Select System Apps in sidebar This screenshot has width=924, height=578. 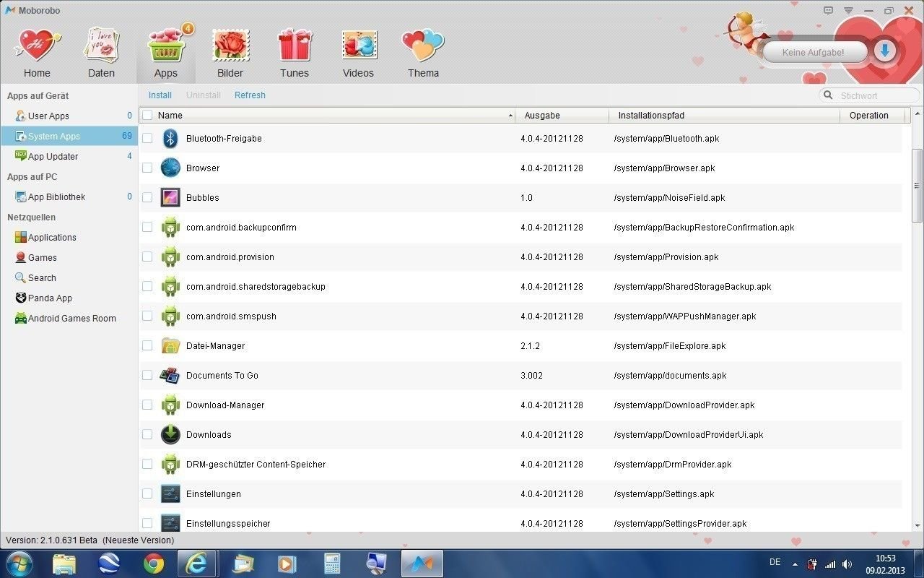coord(69,136)
